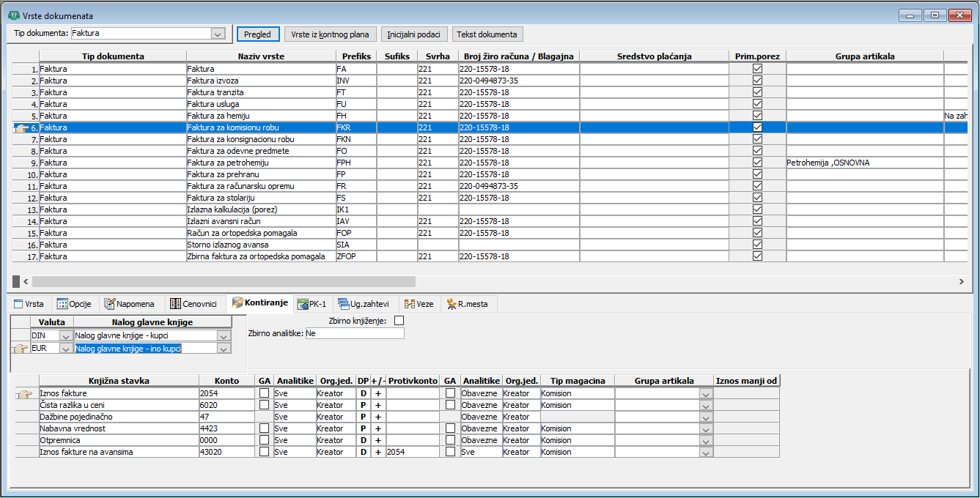The image size is (980, 498).
Task: Click the pointing hand marker beside EUR row
Action: pyautogui.click(x=21, y=349)
